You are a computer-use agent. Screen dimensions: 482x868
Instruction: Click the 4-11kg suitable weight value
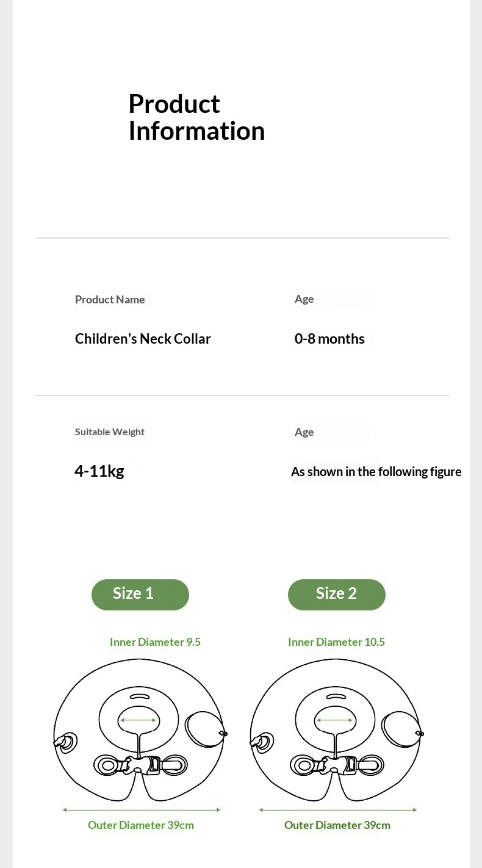(x=99, y=471)
